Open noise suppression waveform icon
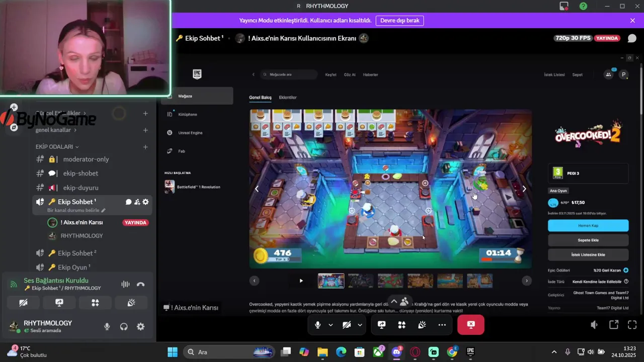The width and height of the screenshot is (644, 362). (x=125, y=284)
